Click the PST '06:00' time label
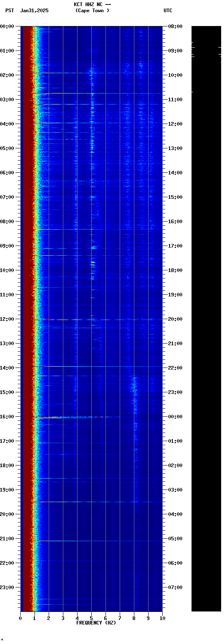 pyautogui.click(x=7, y=173)
